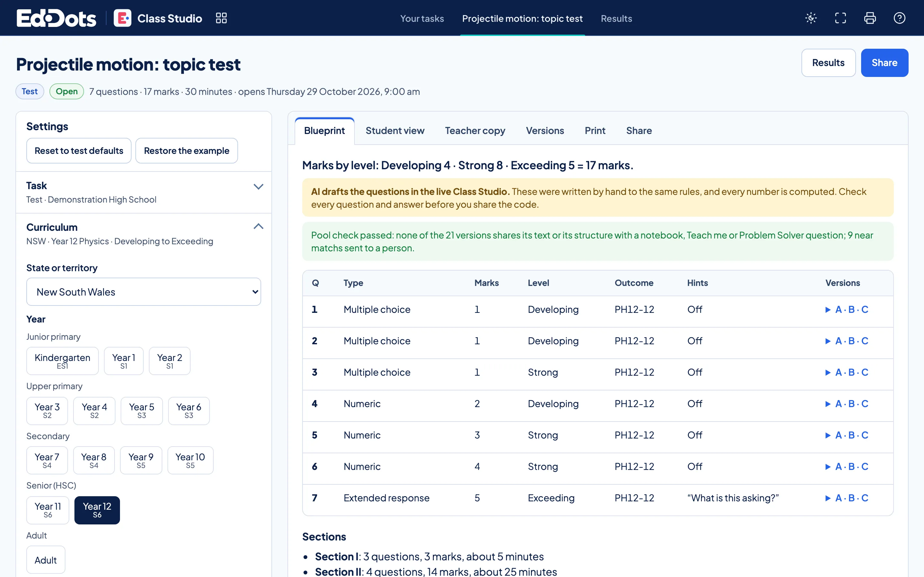Switch to the Student view tab

[395, 130]
